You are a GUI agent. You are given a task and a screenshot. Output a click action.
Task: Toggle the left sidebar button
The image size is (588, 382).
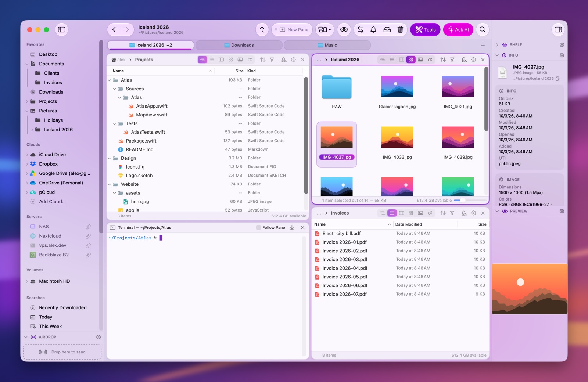(62, 30)
